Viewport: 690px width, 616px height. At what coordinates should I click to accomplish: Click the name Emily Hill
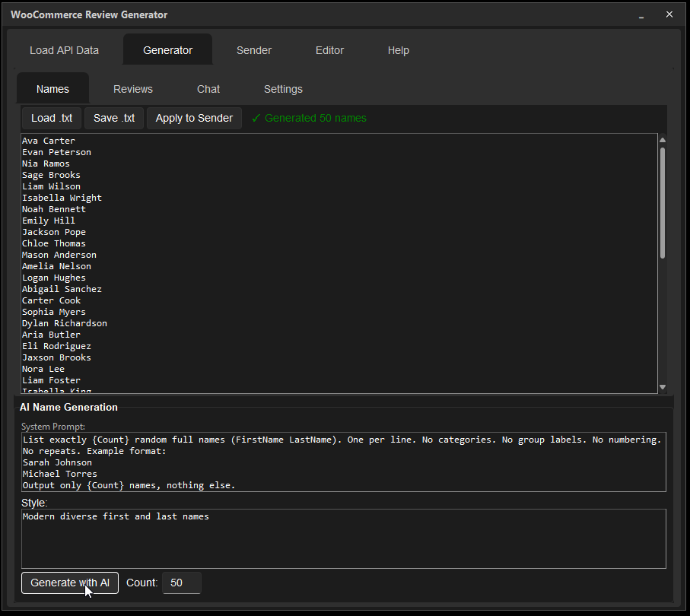tap(49, 221)
